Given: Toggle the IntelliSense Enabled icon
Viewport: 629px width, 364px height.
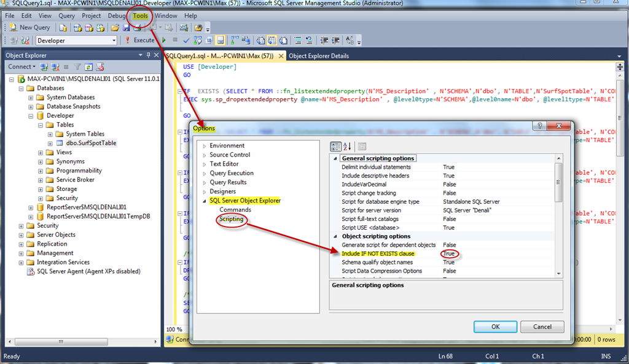Looking at the screenshot, I should (x=221, y=40).
